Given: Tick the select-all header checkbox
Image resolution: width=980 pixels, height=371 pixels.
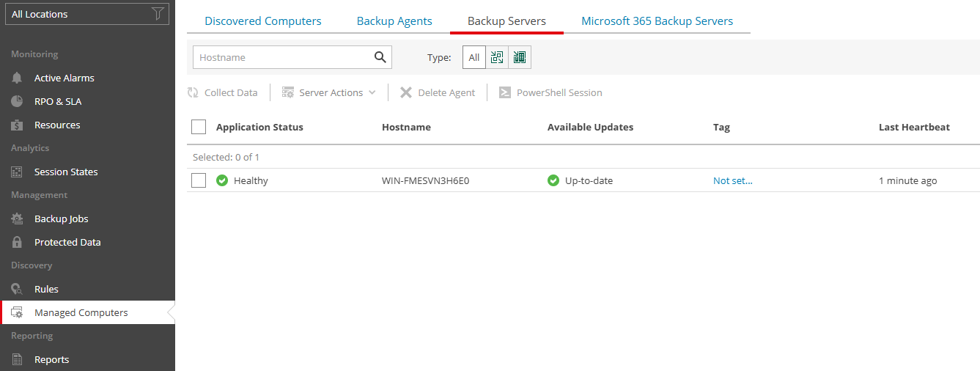Looking at the screenshot, I should point(199,127).
